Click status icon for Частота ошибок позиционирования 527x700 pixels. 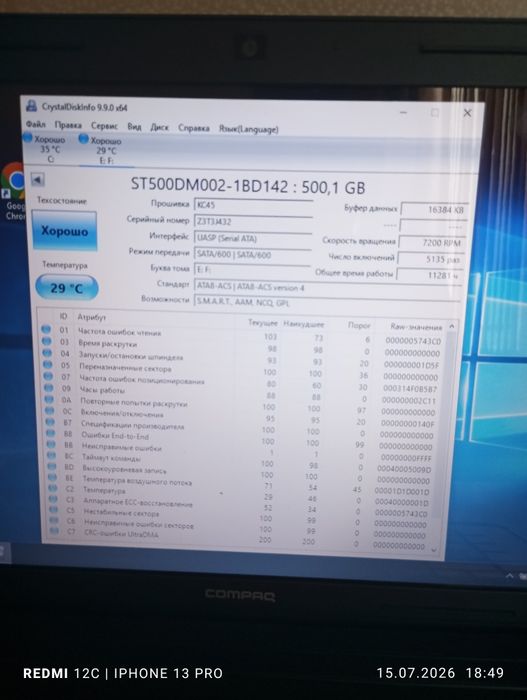click(x=48, y=376)
